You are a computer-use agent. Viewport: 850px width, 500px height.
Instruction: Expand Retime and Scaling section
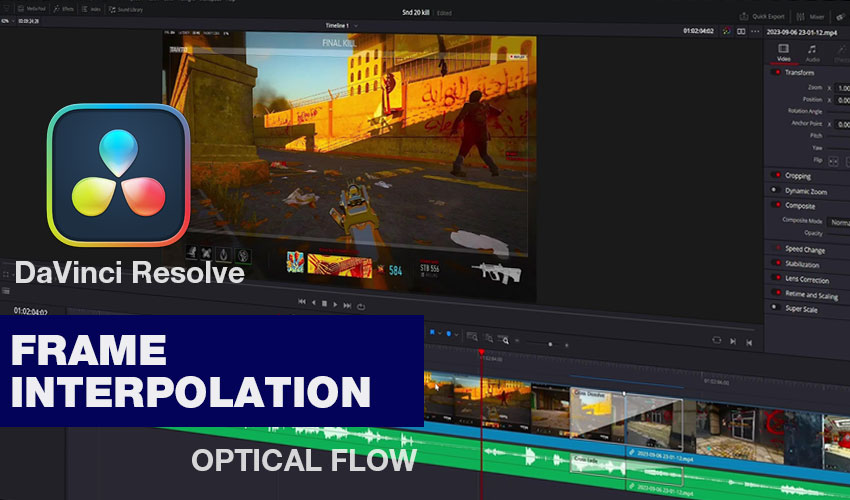tap(812, 294)
